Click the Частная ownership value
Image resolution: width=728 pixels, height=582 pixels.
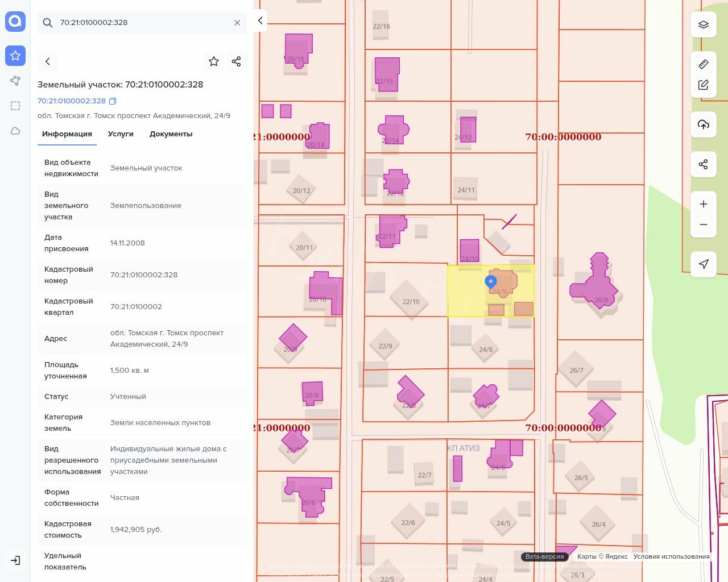tap(125, 497)
